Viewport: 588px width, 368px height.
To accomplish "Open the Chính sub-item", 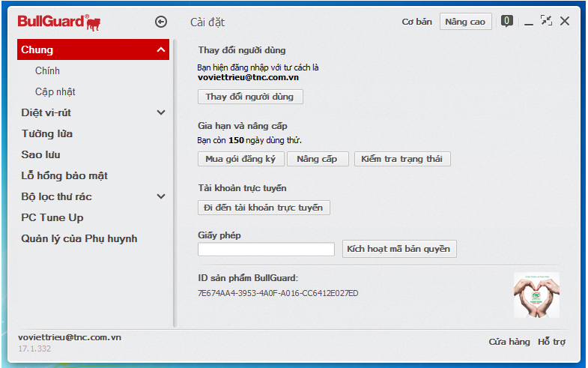I will (47, 70).
